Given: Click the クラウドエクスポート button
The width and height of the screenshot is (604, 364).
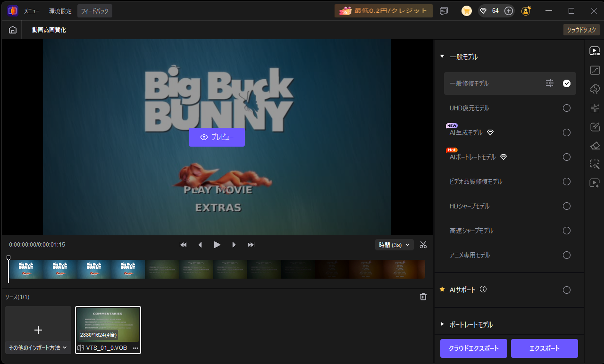Looking at the screenshot, I should click(474, 348).
